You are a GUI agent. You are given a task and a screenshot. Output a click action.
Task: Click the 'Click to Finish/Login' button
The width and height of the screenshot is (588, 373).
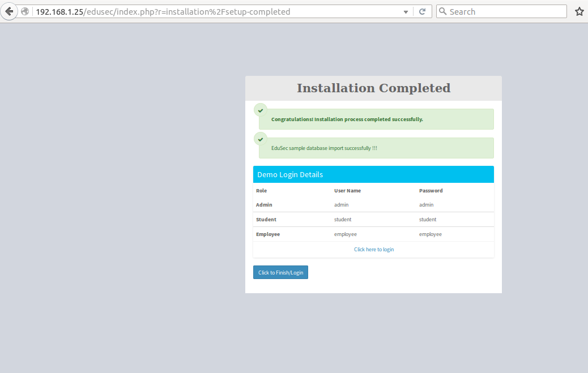[280, 273]
